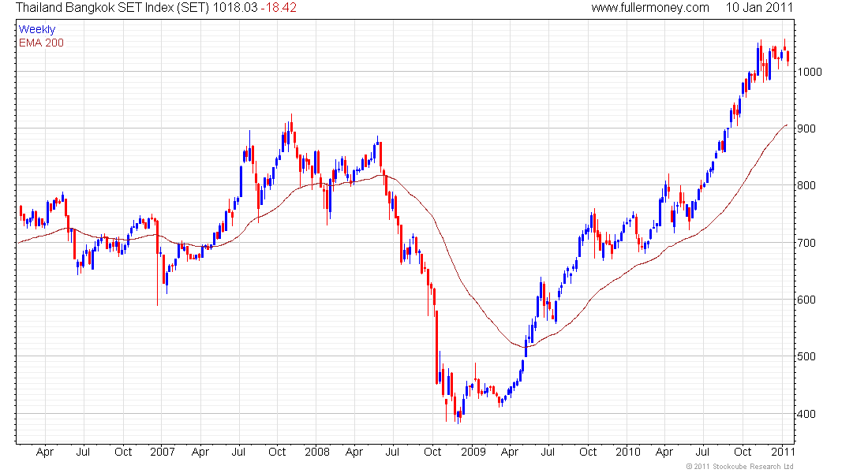Screen dimensions: 868x473
Task: Click the chart title 'Thailand Bangkok SET Index (SET)'
Action: [x=112, y=8]
